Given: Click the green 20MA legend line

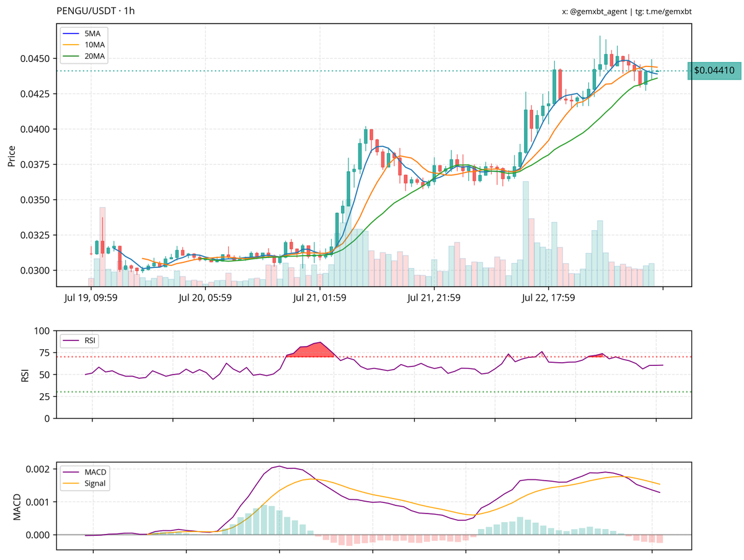Looking at the screenshot, I should click(70, 56).
